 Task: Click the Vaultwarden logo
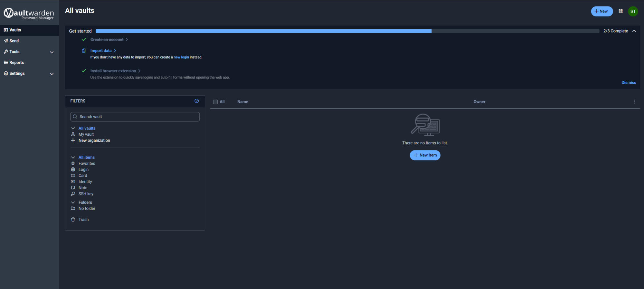coord(29,13)
